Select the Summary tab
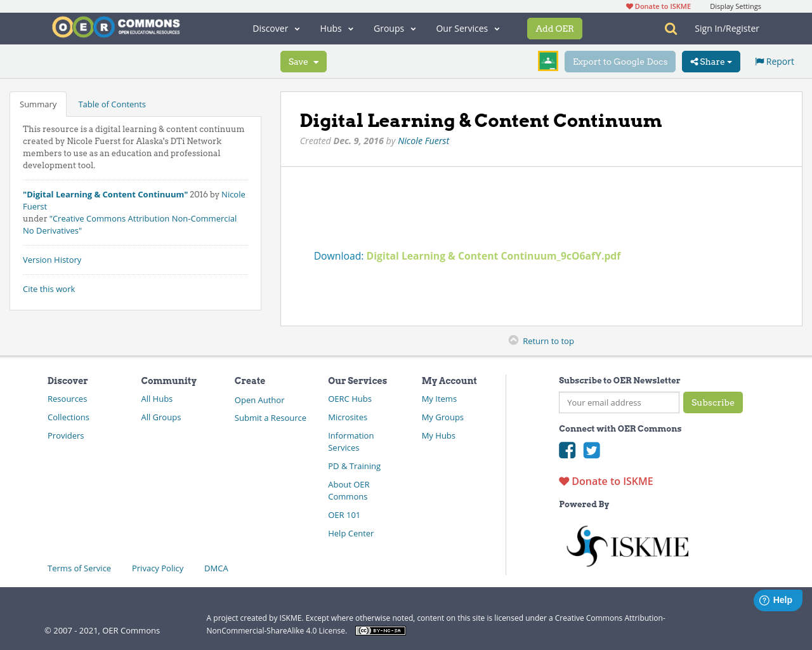The height and width of the screenshot is (650, 812). pyautogui.click(x=38, y=103)
